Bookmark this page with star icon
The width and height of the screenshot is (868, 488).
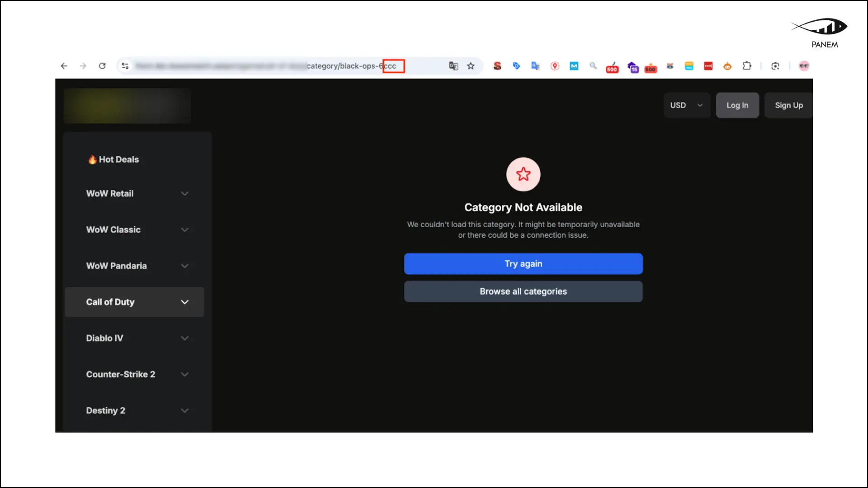[x=471, y=66]
